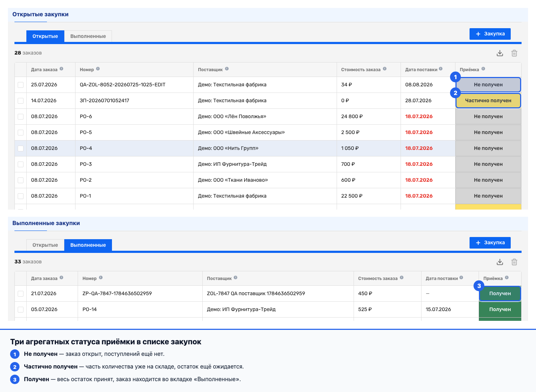The height and width of the screenshot is (392, 536).
Task: Open status Частично получен for order ЗП-20260701052417
Action: [x=488, y=101]
